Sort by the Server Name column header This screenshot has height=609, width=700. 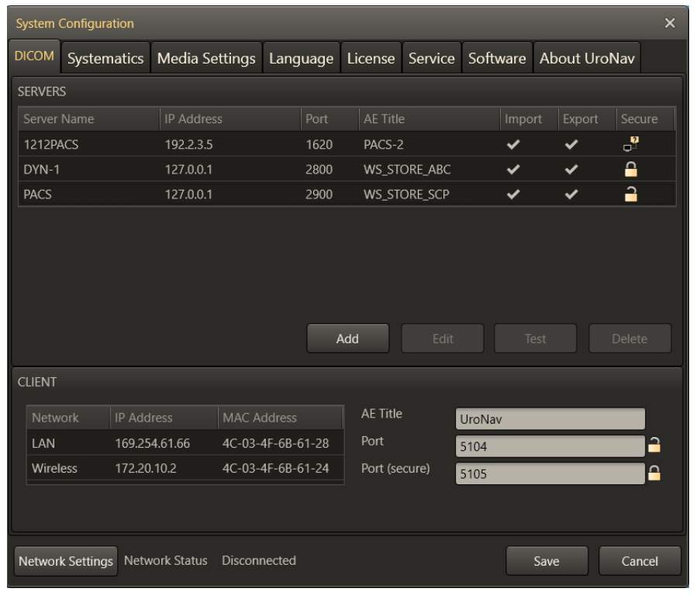(x=89, y=119)
